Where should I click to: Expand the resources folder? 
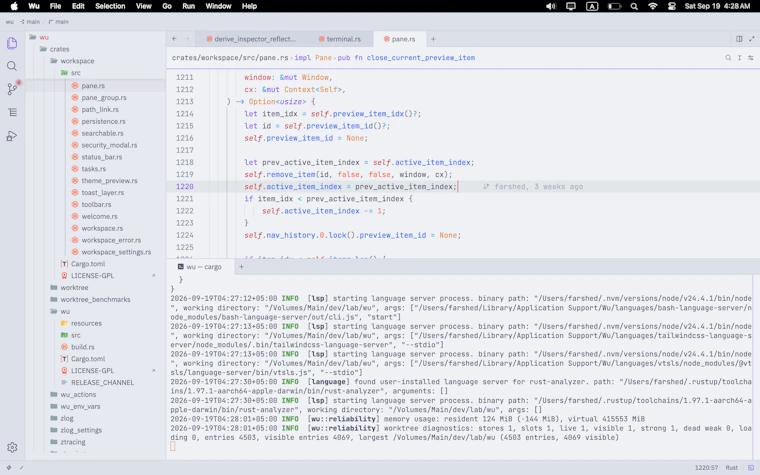[86, 323]
